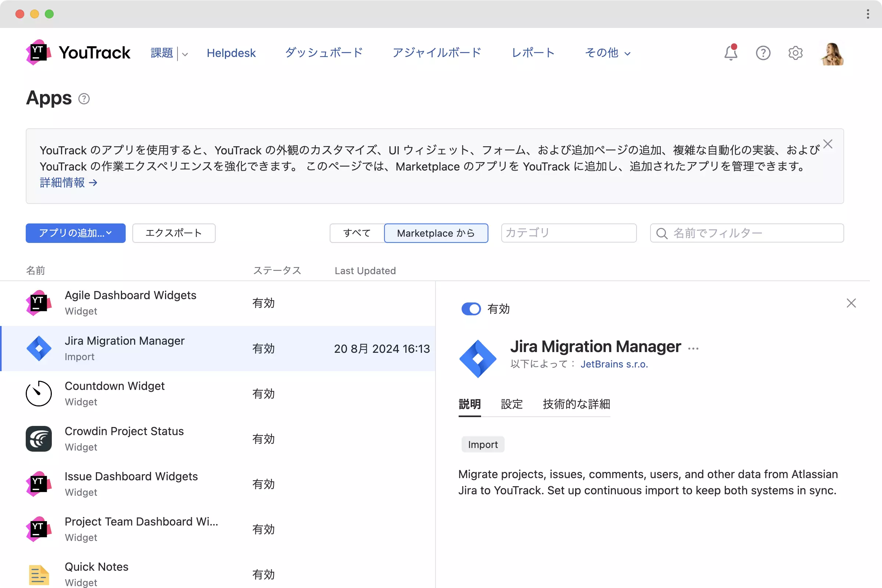
Task: Open the JetBrains s.r.o. vendor link
Action: click(614, 364)
